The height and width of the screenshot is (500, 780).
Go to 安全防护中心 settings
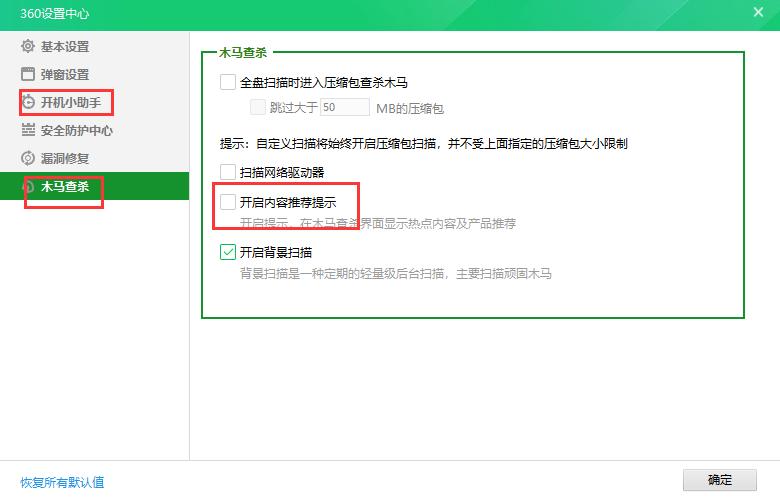[x=95, y=130]
